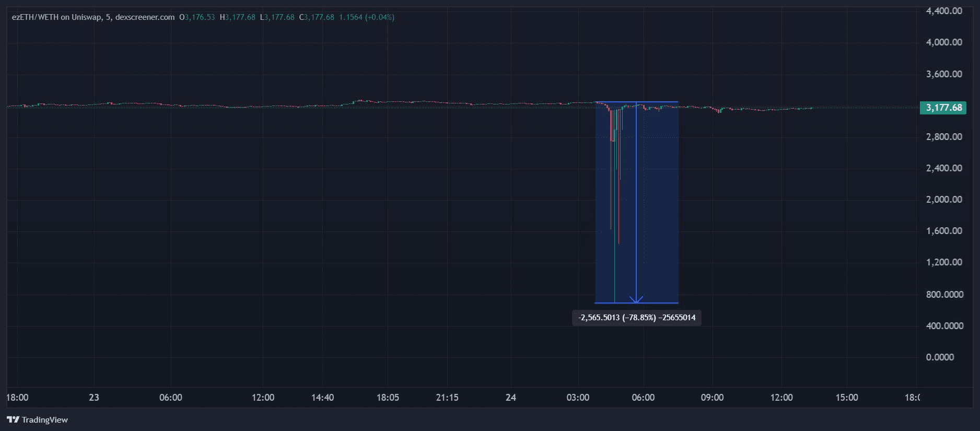The width and height of the screenshot is (980, 431).
Task: Click the 4,400.00 price scale label
Action: [944, 11]
